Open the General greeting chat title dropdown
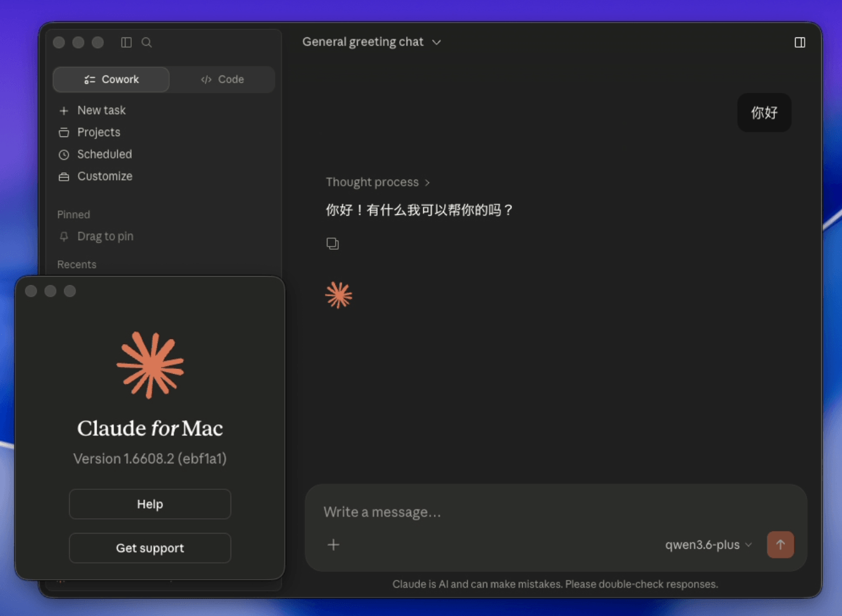Viewport: 842px width, 616px height. point(372,42)
